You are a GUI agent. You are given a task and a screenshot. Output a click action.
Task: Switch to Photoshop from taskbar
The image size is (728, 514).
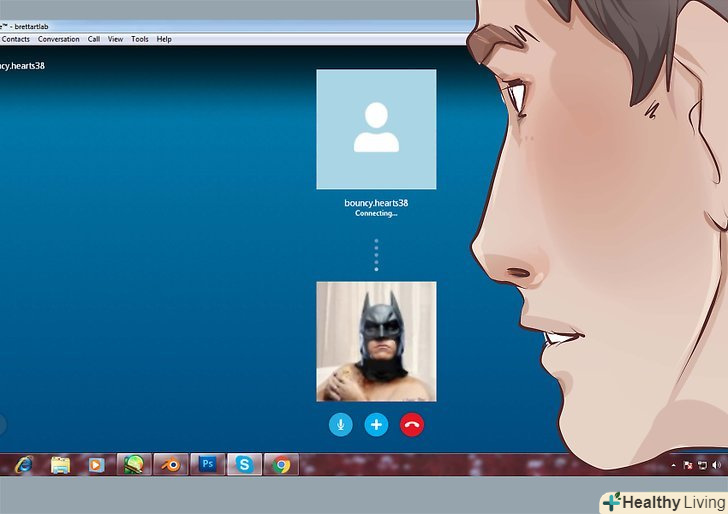(208, 464)
